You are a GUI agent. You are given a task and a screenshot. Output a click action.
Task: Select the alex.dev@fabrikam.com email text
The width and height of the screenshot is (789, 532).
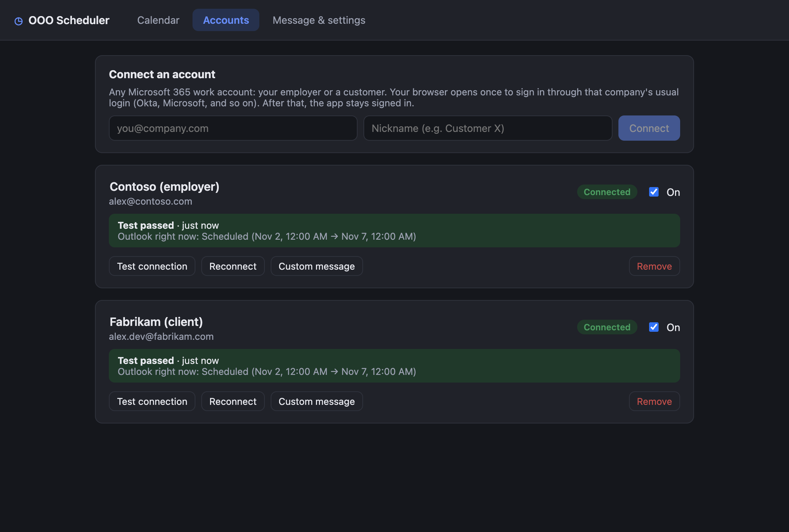coord(161,337)
